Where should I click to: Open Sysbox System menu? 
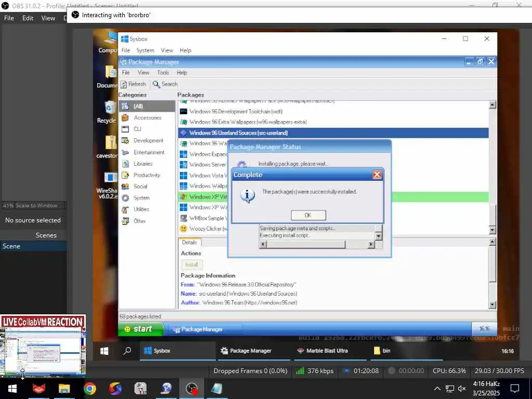click(145, 50)
